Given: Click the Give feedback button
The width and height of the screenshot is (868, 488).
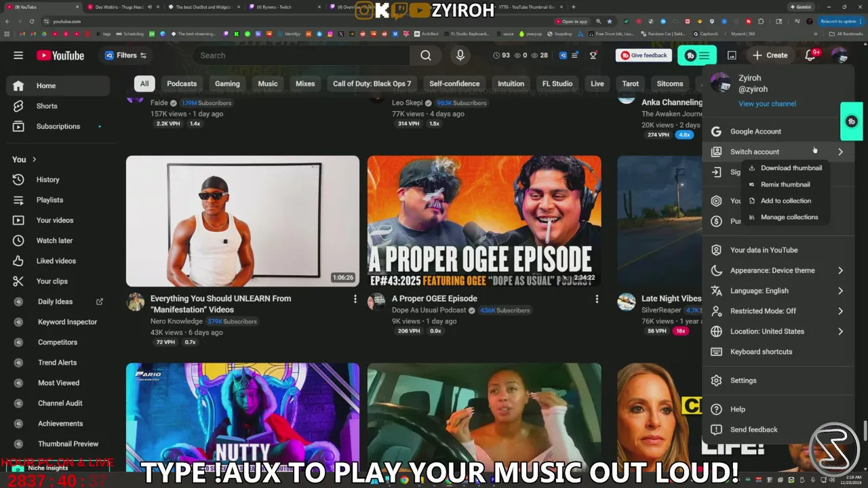Looking at the screenshot, I should [644, 56].
